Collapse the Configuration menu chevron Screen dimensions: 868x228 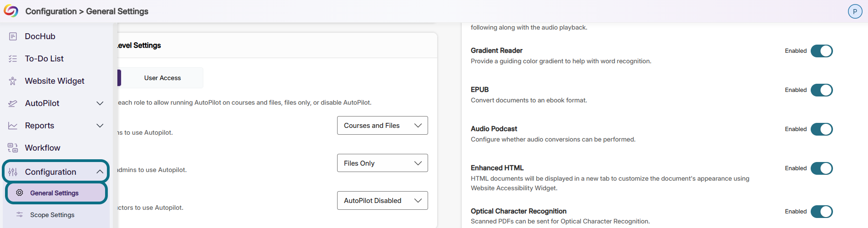(x=100, y=172)
